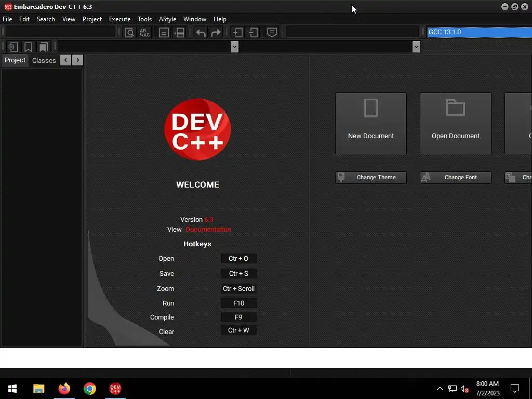Show hidden system tray icons

(x=440, y=389)
